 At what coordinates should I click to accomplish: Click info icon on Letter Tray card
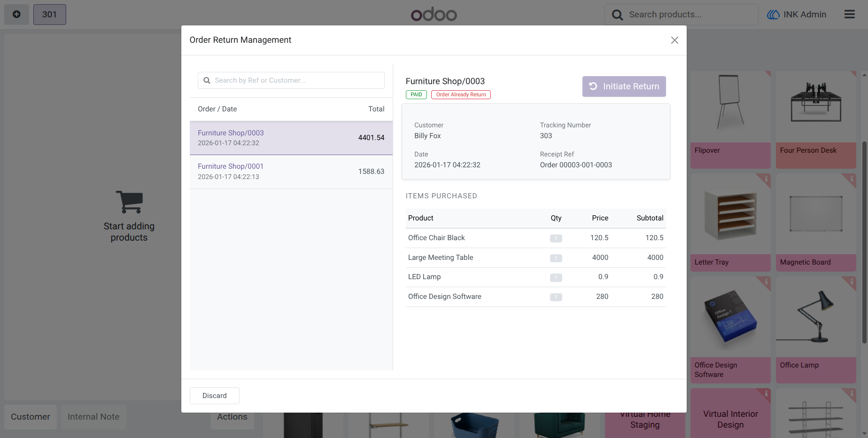766,179
